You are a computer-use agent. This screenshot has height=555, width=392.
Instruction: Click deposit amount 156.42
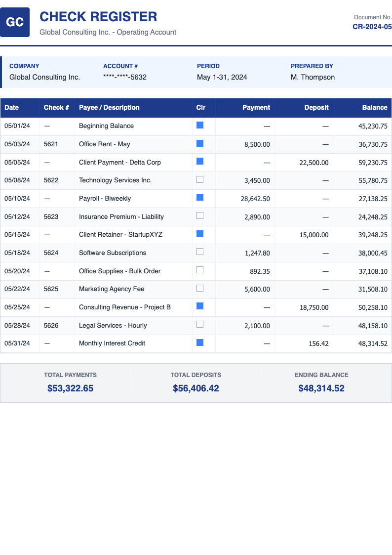click(x=318, y=343)
